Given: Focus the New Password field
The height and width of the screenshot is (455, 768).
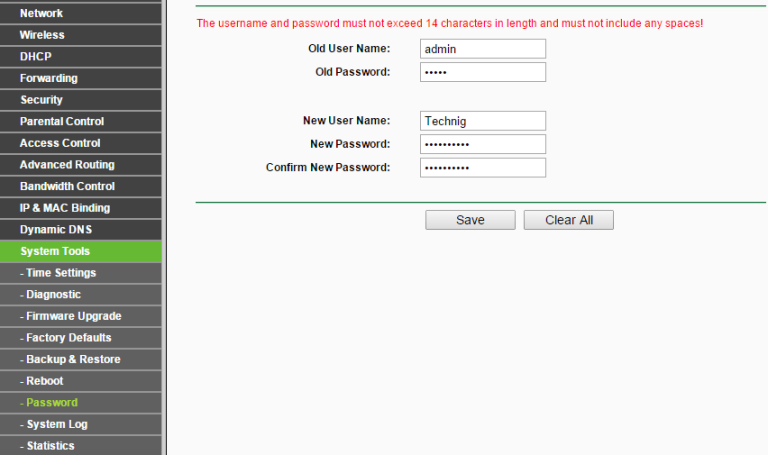Looking at the screenshot, I should (x=482, y=144).
